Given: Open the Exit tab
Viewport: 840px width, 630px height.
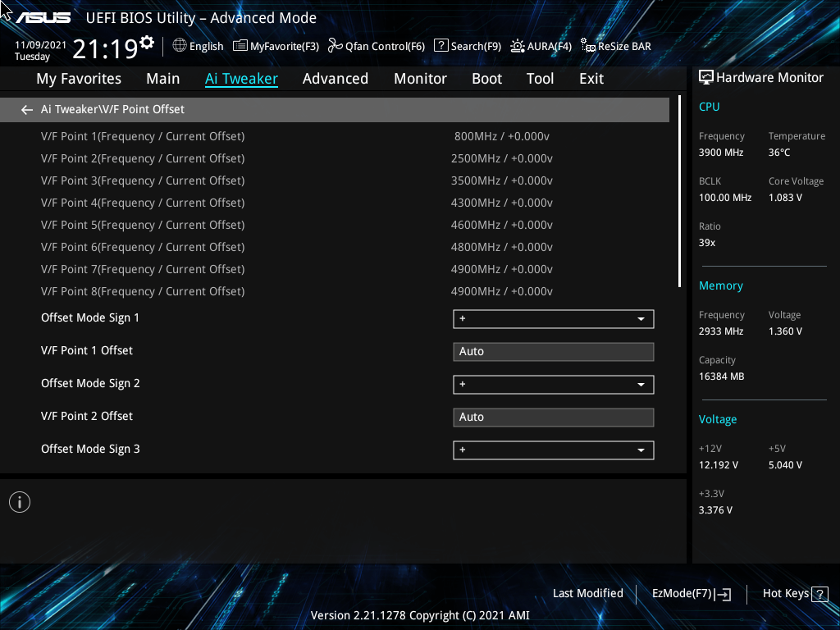Looking at the screenshot, I should 591,79.
